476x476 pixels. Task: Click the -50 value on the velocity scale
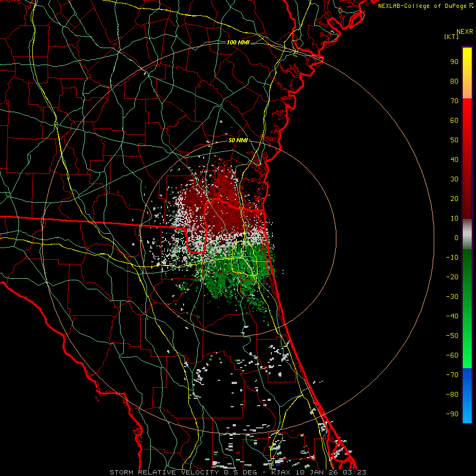coord(452,336)
